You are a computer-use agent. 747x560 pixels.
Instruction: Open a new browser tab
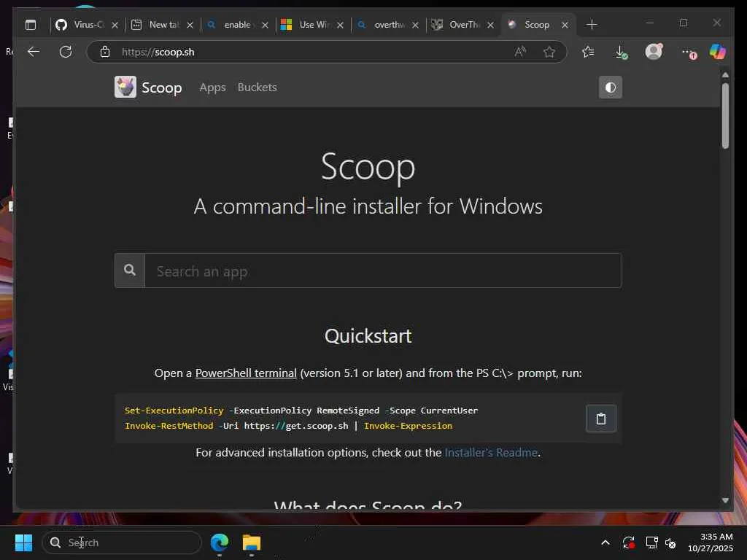(592, 25)
